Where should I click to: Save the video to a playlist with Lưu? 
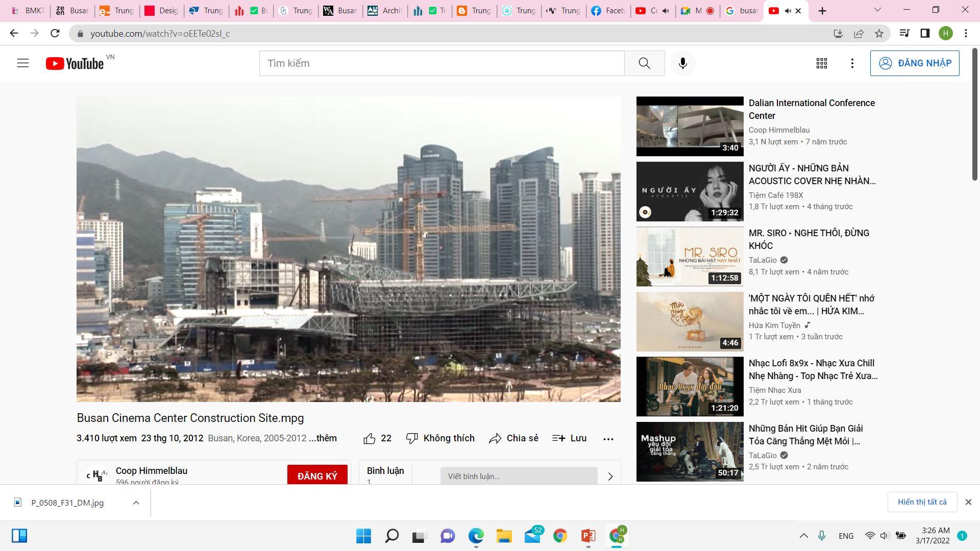(569, 438)
